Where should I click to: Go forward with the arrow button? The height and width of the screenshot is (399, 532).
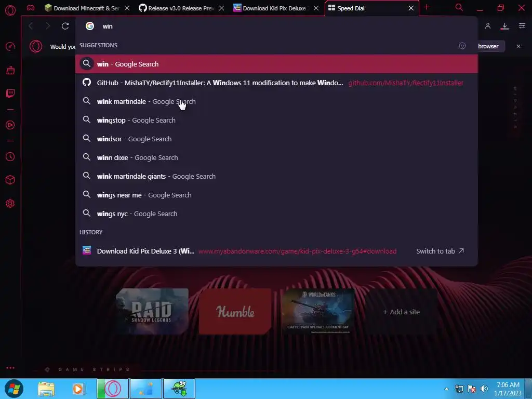(48, 26)
